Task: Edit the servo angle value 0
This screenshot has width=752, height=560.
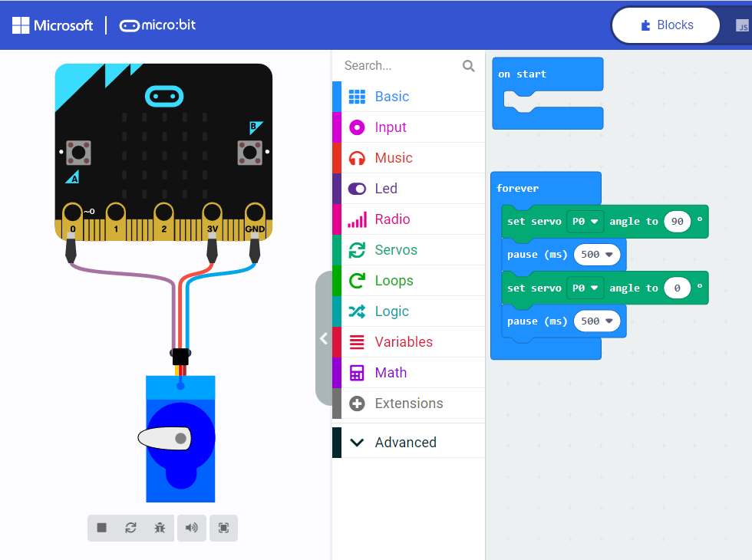Action: click(677, 288)
